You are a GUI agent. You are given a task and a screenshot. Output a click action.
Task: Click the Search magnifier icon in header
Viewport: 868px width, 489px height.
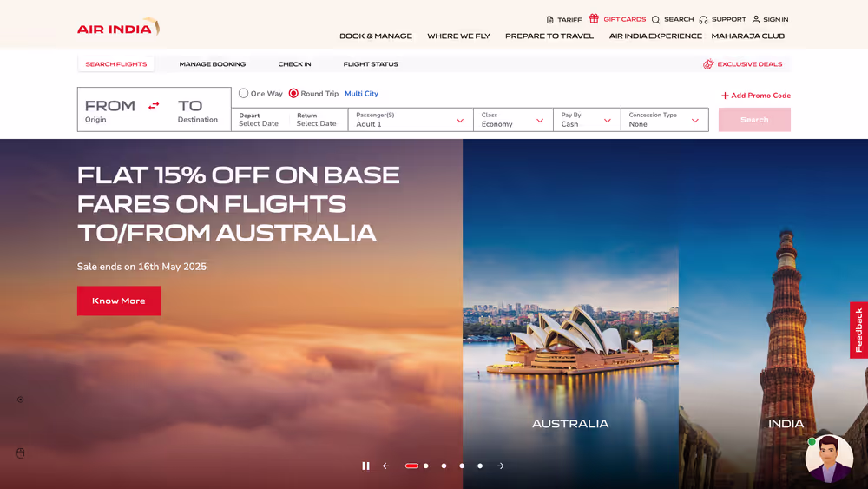tap(655, 19)
